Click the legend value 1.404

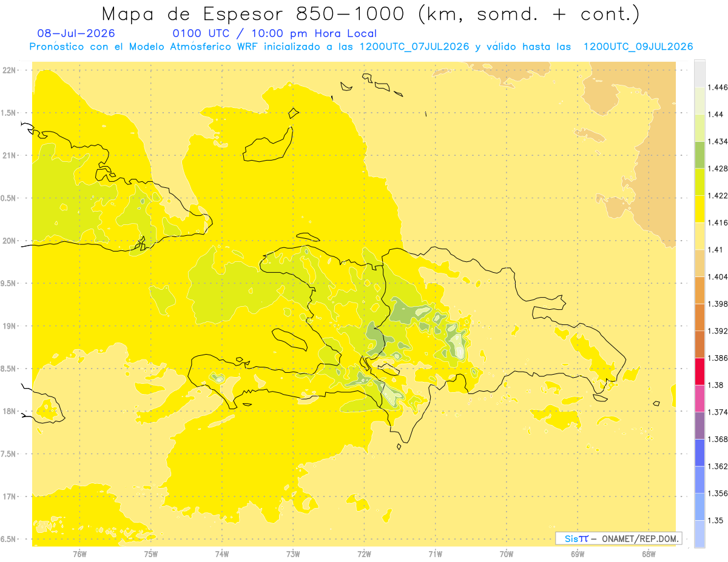tap(718, 277)
